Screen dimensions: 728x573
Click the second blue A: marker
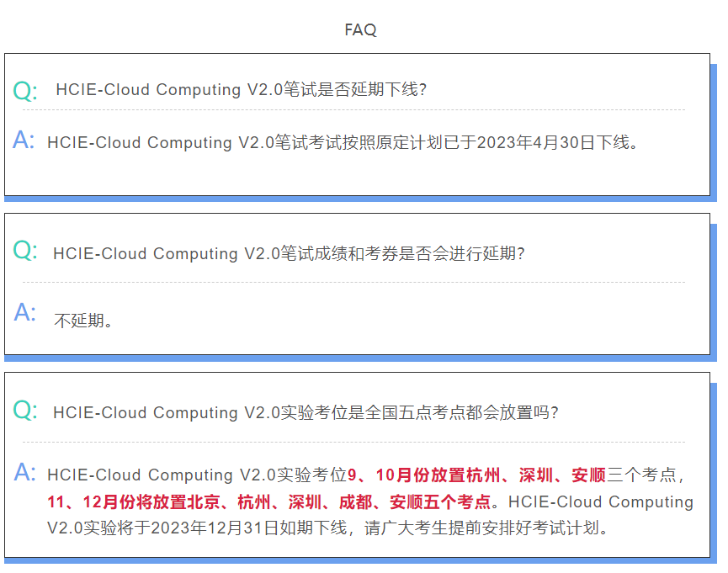coord(24,311)
